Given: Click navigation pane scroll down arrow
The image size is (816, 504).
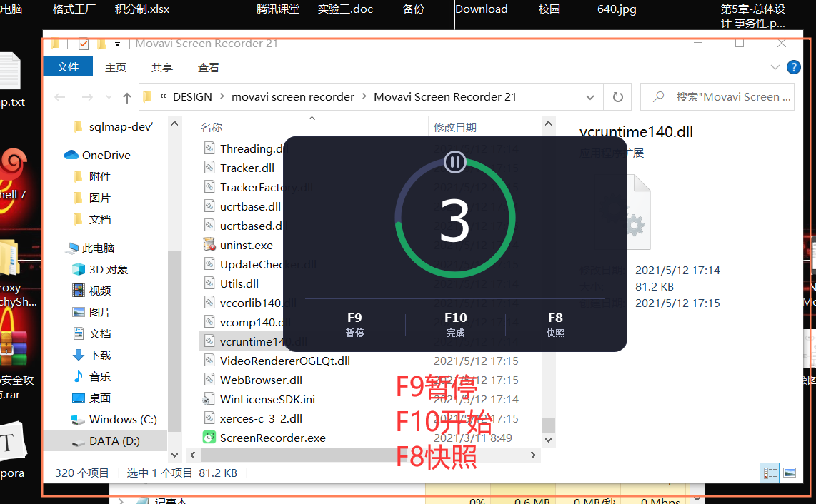Looking at the screenshot, I should 175,455.
